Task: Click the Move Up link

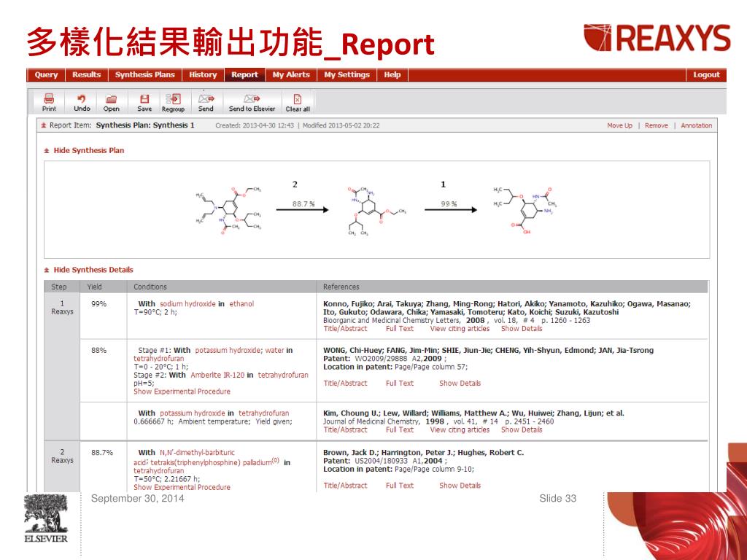Action: point(619,125)
